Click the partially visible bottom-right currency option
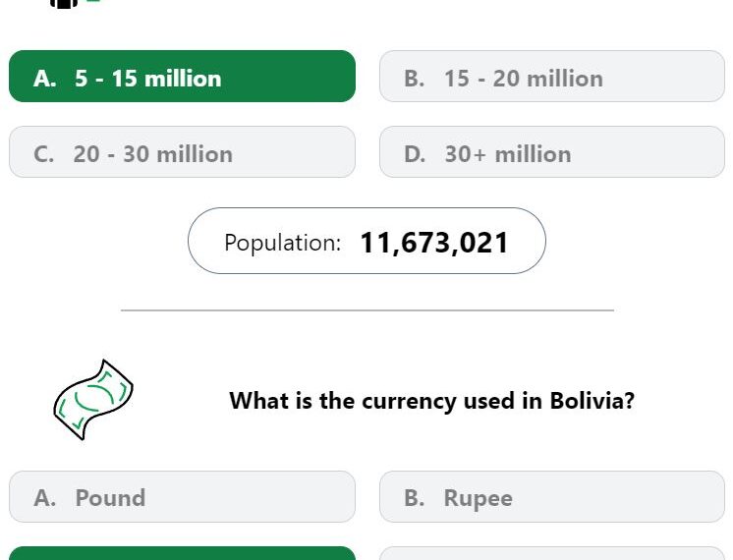 pyautogui.click(x=552, y=553)
